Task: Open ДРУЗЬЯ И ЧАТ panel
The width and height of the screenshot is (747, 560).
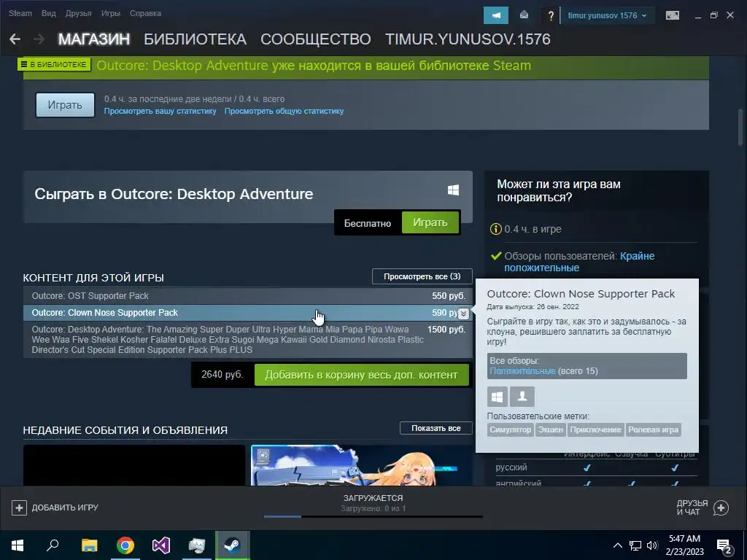Action: tap(703, 507)
